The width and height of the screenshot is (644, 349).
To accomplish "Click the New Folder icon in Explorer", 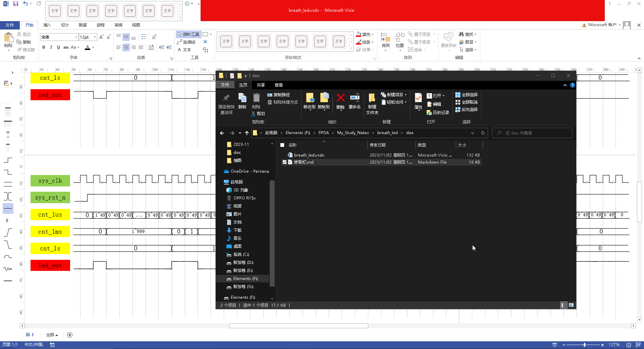I will pos(372,104).
